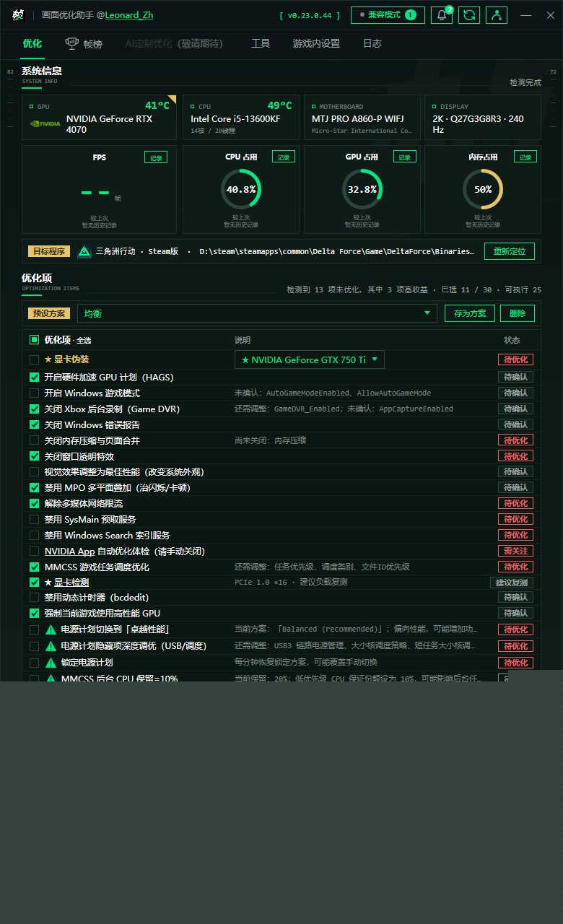Uncheck 开启硬件加速 GPU 计划 (HAGS)

pos(34,377)
